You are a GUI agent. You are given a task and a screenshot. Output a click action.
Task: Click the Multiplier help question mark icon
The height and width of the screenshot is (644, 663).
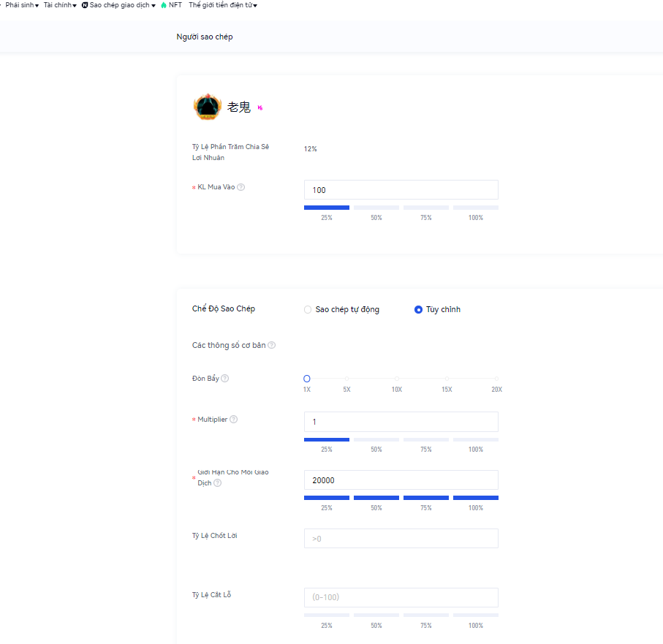234,420
